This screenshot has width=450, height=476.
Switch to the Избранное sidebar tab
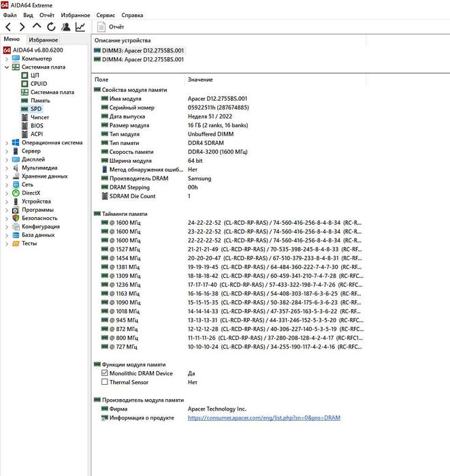click(43, 39)
